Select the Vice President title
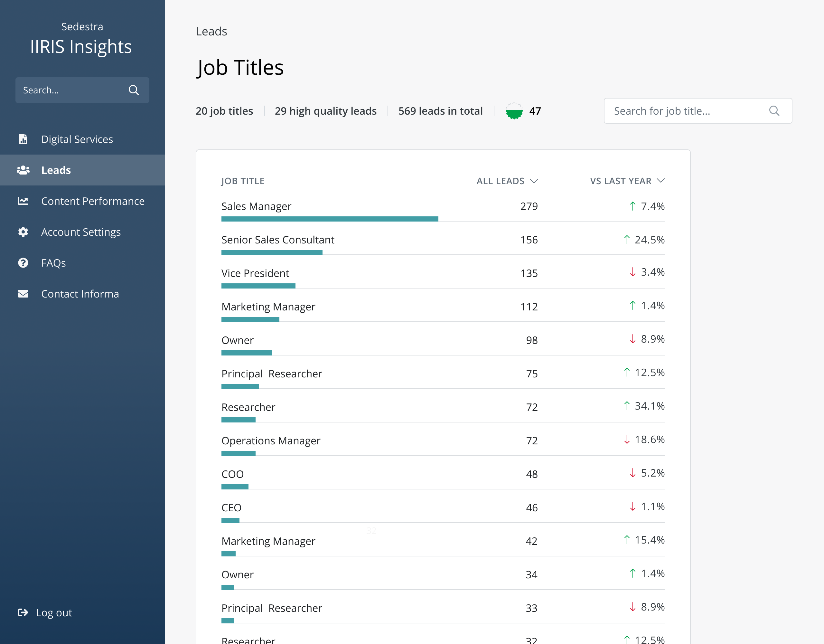The height and width of the screenshot is (644, 824). [x=255, y=273]
